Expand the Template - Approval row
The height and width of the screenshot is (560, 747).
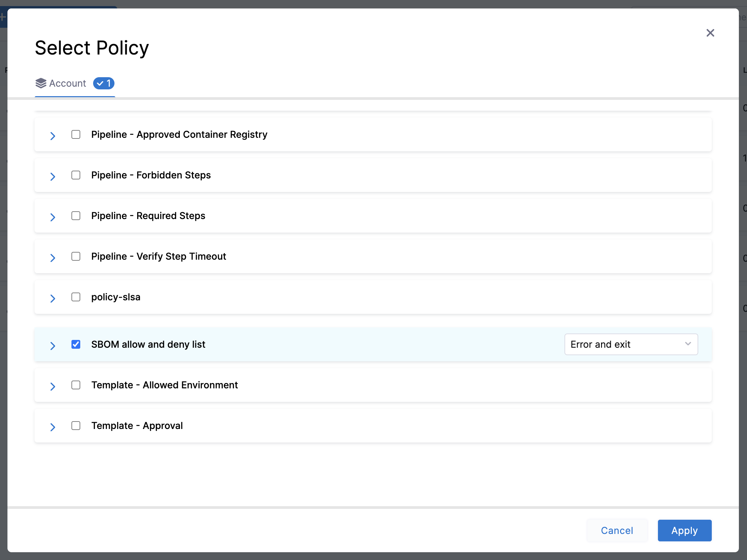52,427
